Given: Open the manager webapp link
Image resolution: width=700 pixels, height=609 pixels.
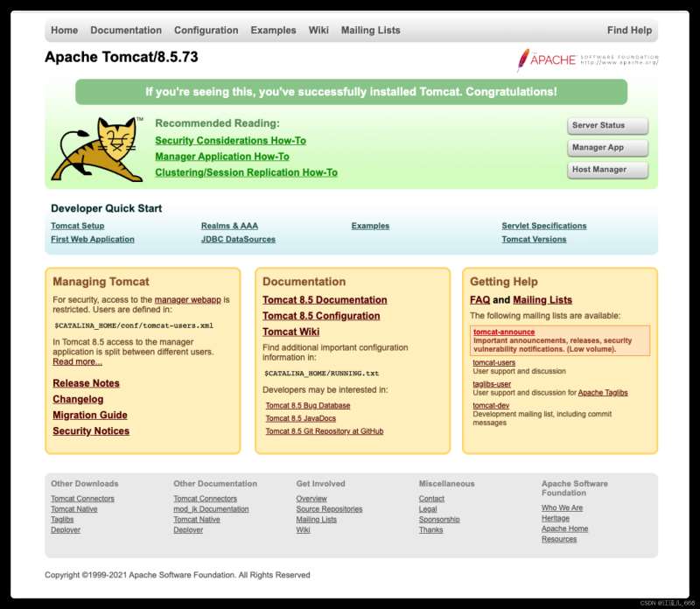Looking at the screenshot, I should coord(187,300).
